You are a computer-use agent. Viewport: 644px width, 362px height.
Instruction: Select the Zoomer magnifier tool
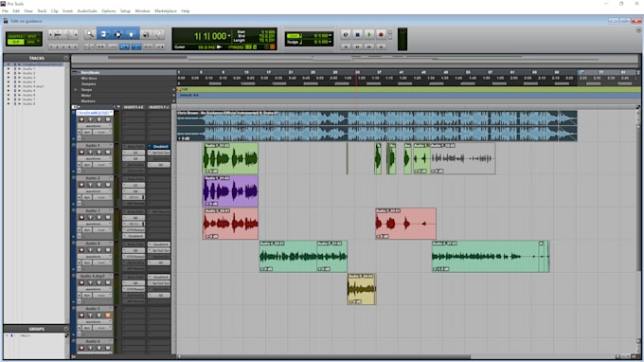pos(90,34)
